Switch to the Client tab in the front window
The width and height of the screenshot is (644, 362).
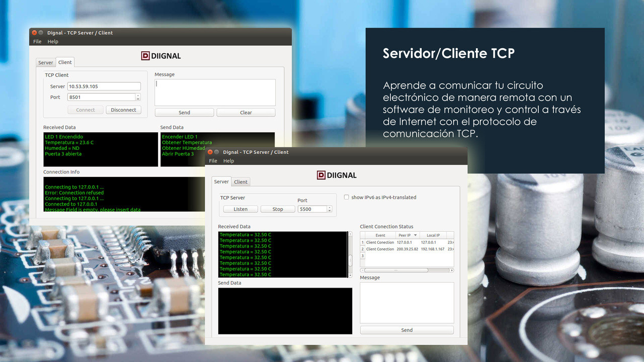coord(240,182)
